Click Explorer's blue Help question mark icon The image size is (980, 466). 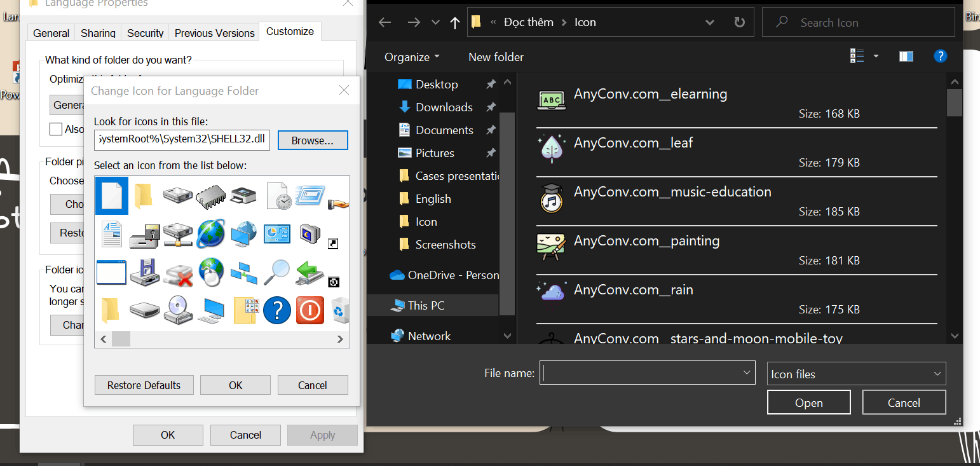pos(940,56)
